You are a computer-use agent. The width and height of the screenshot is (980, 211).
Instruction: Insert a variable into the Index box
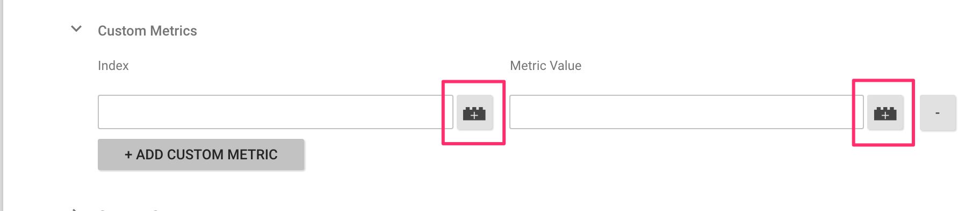(x=474, y=113)
